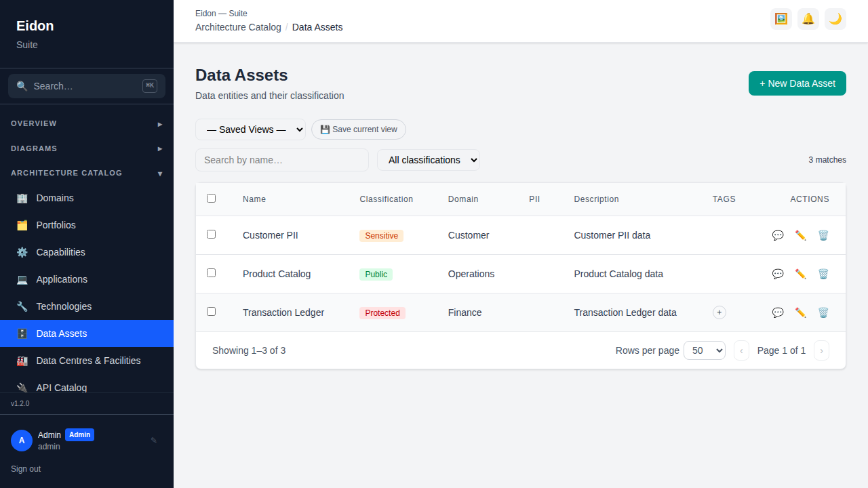Click the picture icon in top bar

[x=781, y=19]
